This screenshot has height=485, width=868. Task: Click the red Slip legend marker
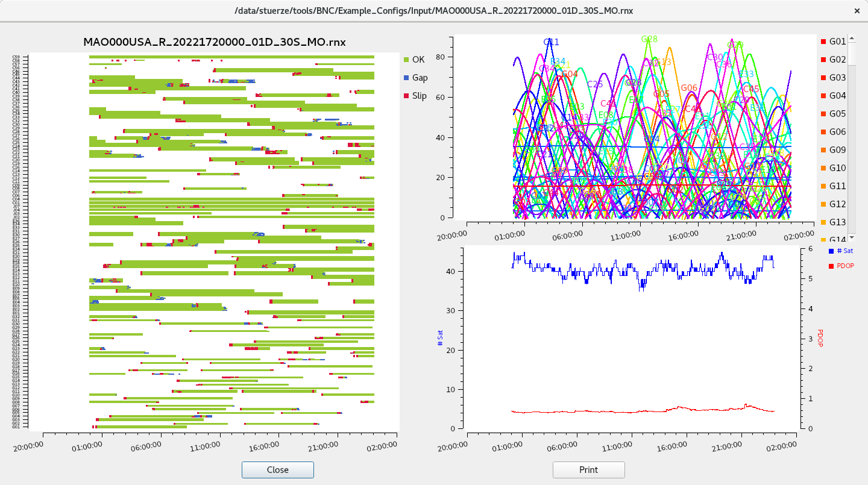tap(406, 96)
